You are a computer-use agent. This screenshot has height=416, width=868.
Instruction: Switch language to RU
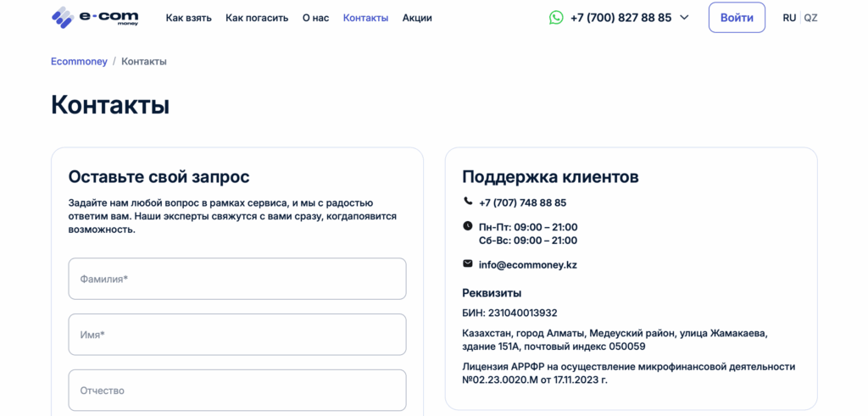tap(789, 18)
